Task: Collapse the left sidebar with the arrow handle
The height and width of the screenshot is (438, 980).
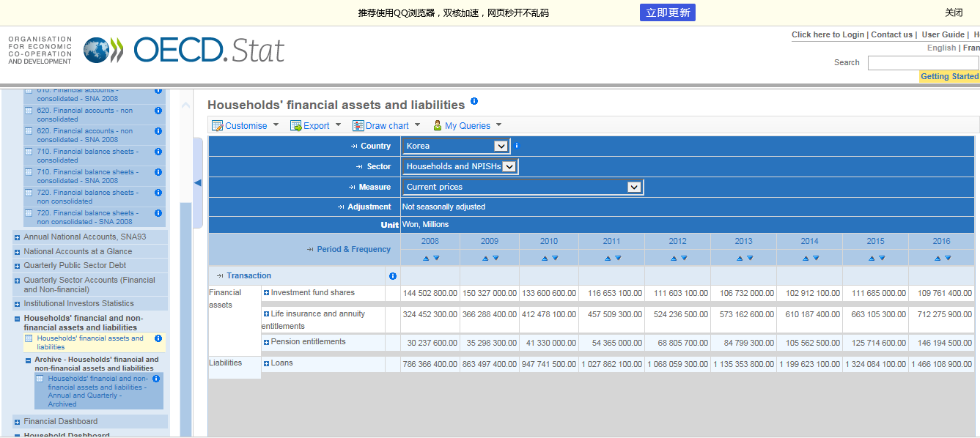Action: 197,183
